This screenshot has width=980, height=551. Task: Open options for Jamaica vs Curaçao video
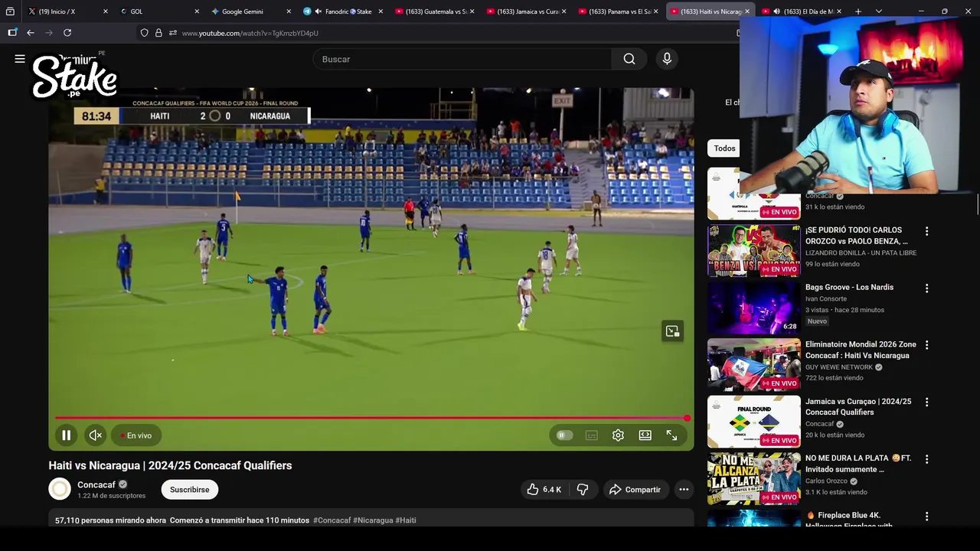(x=926, y=403)
